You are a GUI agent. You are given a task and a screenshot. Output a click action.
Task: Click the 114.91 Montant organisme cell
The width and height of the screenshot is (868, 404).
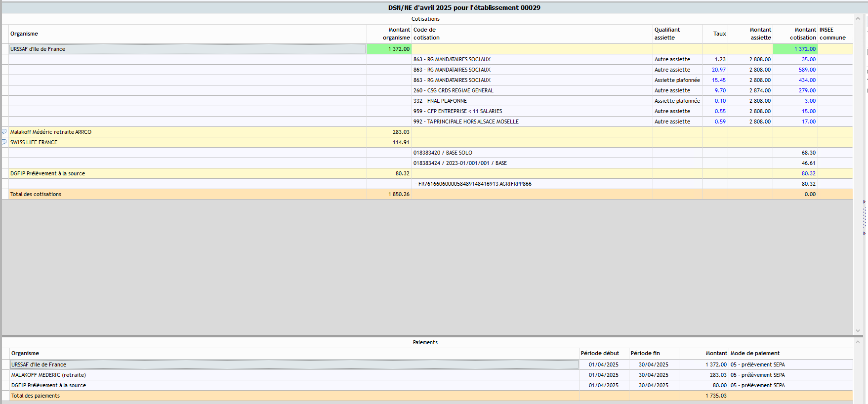click(x=389, y=142)
